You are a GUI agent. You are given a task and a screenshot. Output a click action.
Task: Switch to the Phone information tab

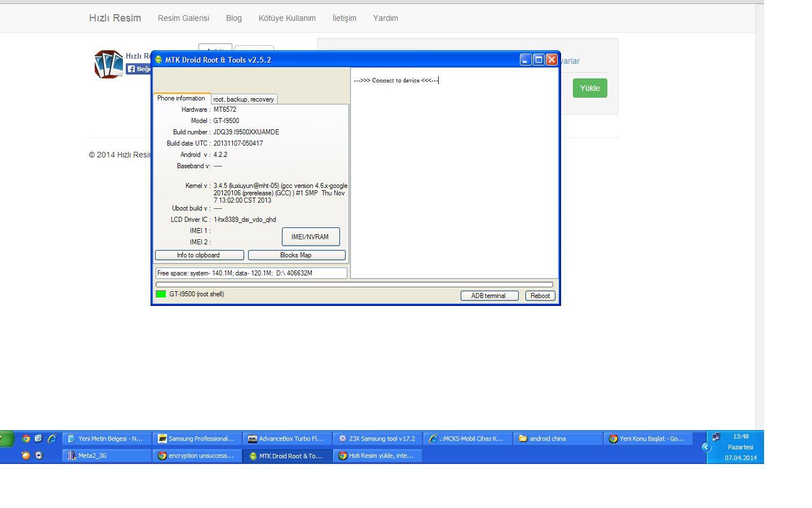pyautogui.click(x=181, y=98)
